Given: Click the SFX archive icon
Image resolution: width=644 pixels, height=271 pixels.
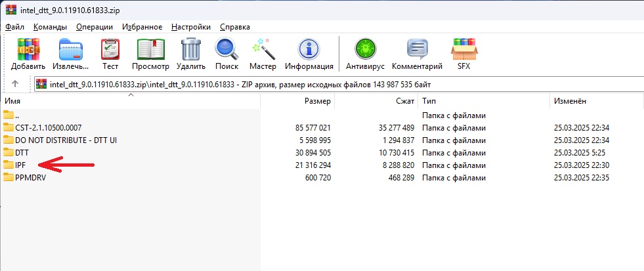Looking at the screenshot, I should [x=463, y=54].
